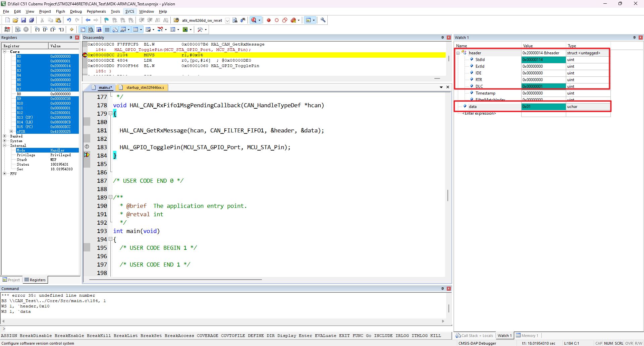Image resolution: width=644 pixels, height=346 pixels.
Task: Click the Stop execution icon
Action: 26,30
